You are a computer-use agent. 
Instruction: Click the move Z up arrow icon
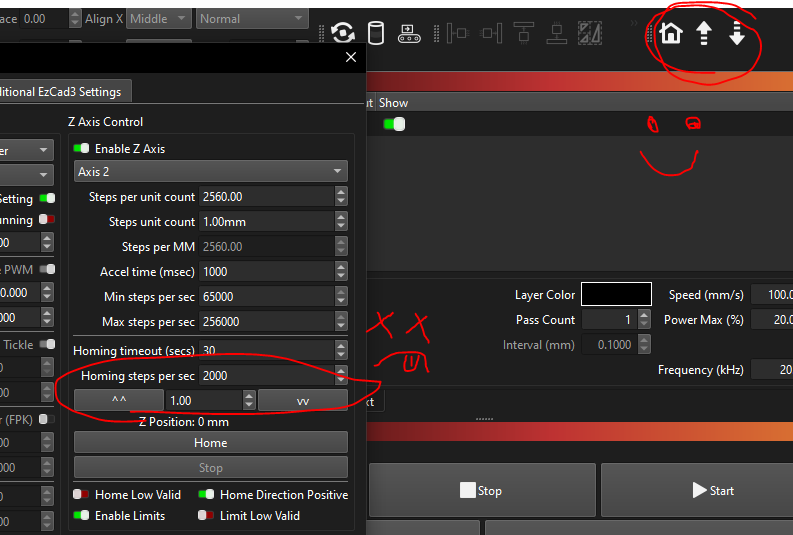click(x=703, y=34)
